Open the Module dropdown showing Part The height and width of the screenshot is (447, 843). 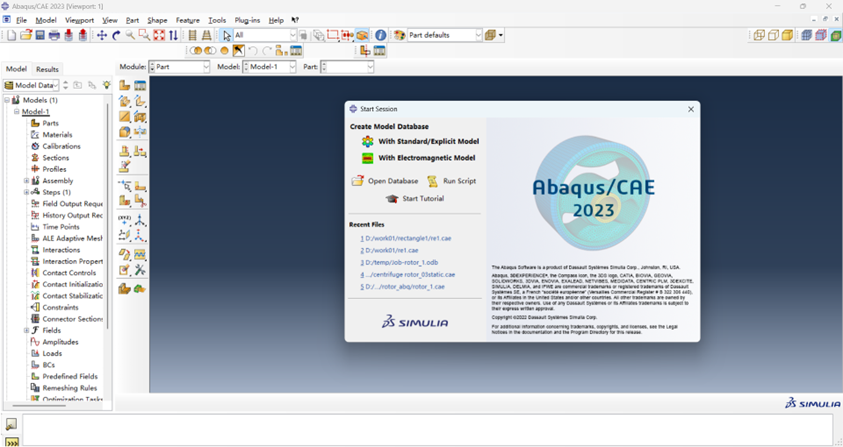(180, 67)
